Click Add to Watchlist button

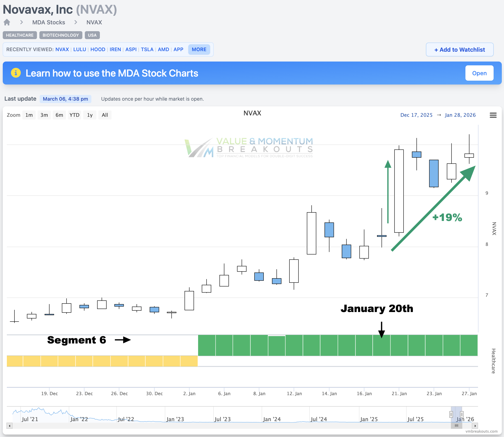[460, 49]
